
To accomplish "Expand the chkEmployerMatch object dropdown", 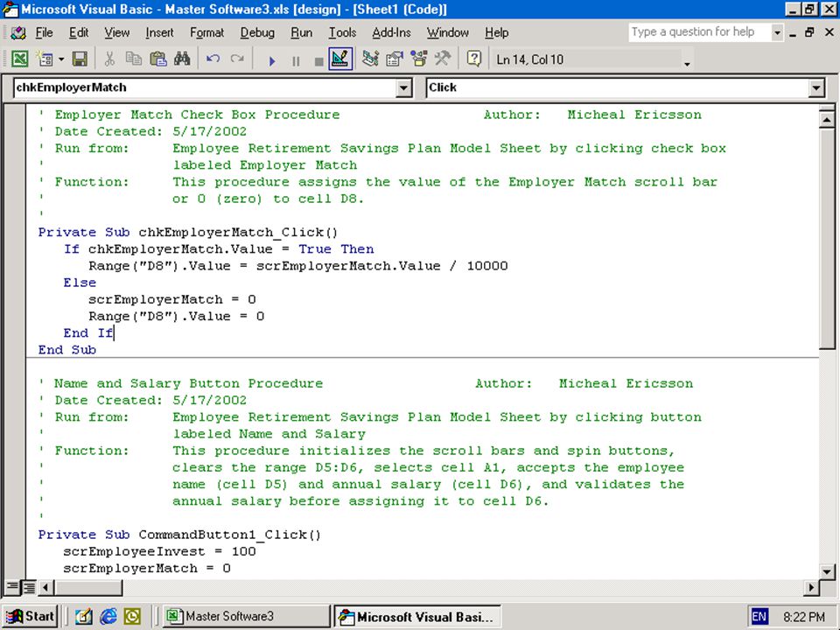I will click(404, 87).
